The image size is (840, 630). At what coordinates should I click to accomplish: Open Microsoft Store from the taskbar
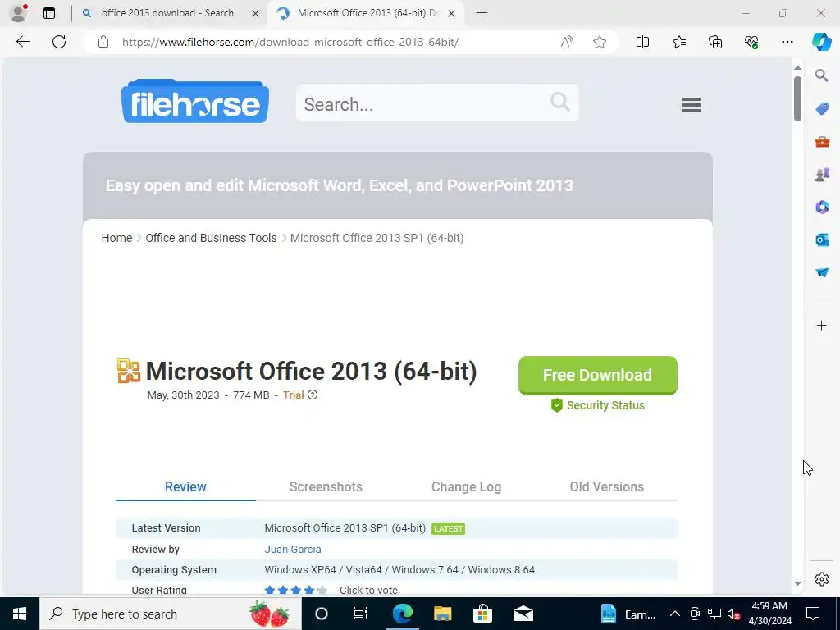482,614
